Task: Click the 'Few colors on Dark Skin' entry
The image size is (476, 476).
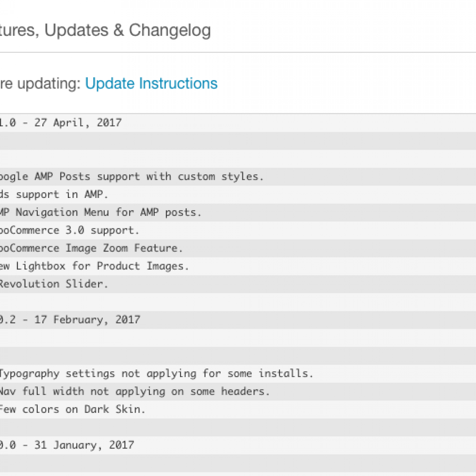Action: coord(72,409)
